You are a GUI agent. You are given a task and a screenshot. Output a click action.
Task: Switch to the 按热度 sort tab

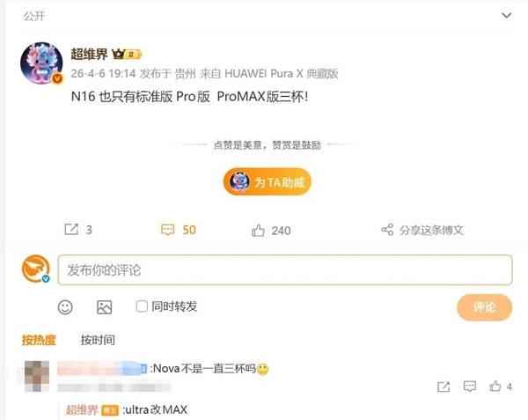coord(39,340)
